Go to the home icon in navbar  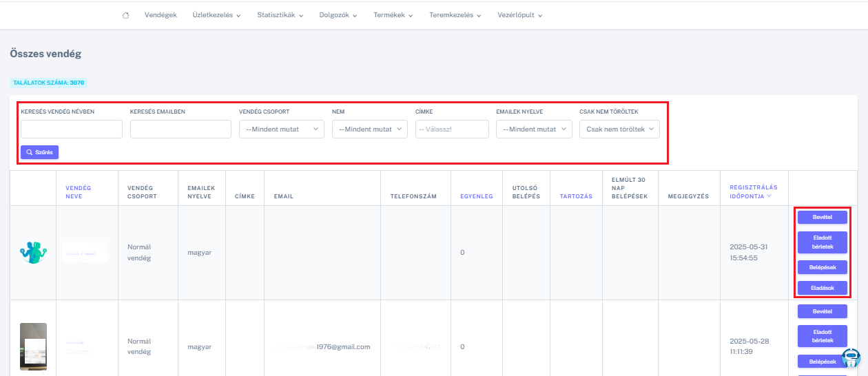click(125, 15)
